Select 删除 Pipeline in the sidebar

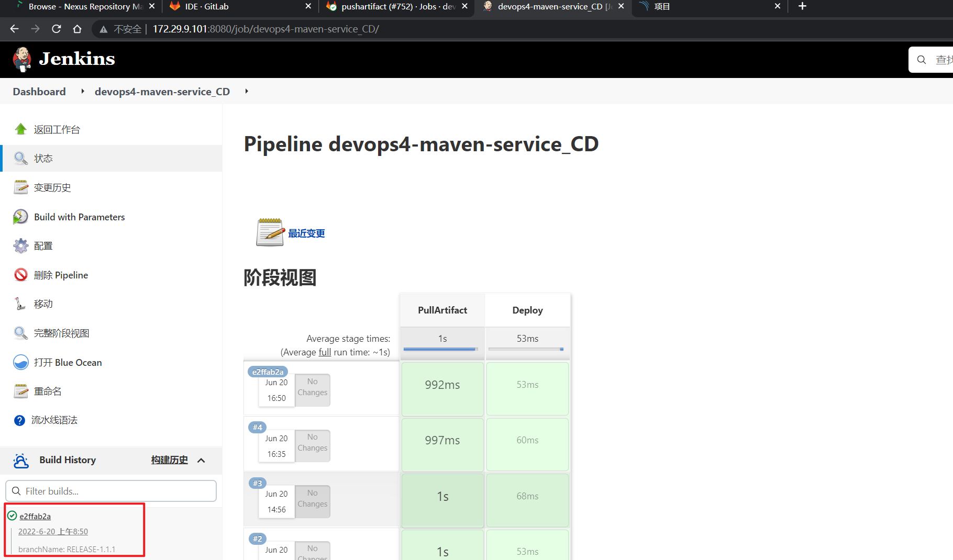[x=61, y=275]
